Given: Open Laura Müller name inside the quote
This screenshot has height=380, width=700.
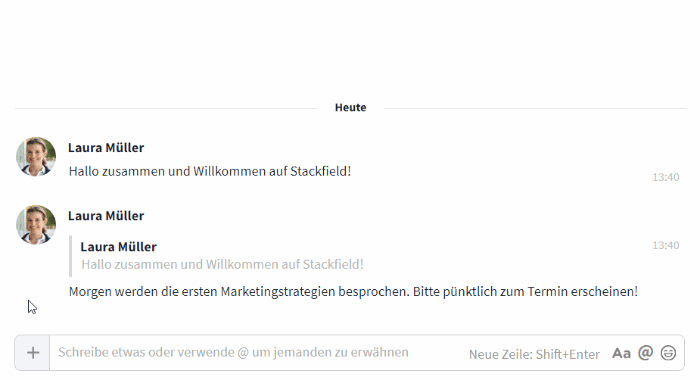Looking at the screenshot, I should [118, 247].
